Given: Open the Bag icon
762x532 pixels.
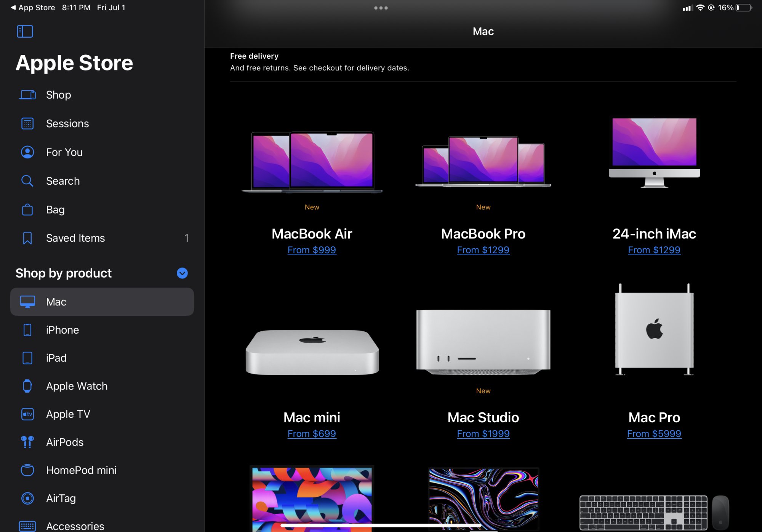Looking at the screenshot, I should pyautogui.click(x=27, y=209).
